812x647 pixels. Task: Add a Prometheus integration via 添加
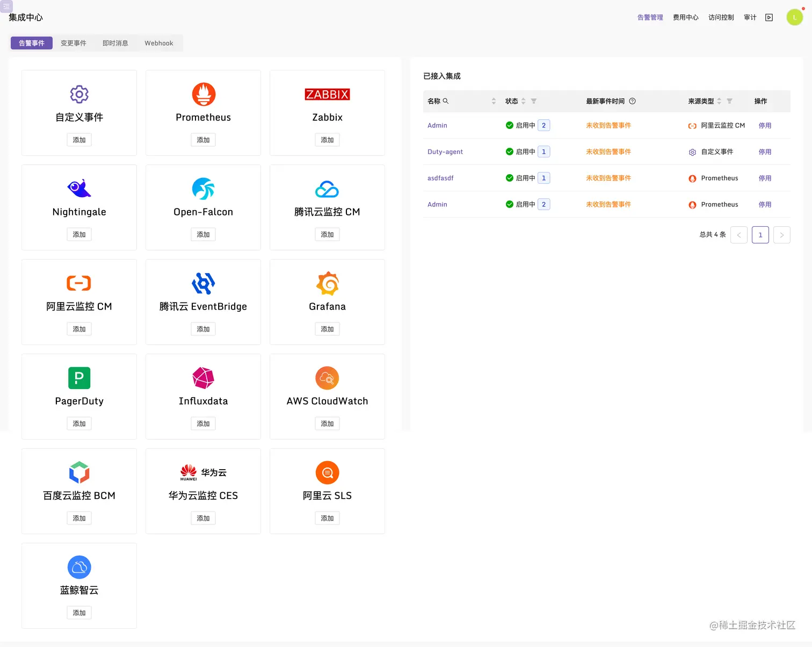(x=203, y=140)
